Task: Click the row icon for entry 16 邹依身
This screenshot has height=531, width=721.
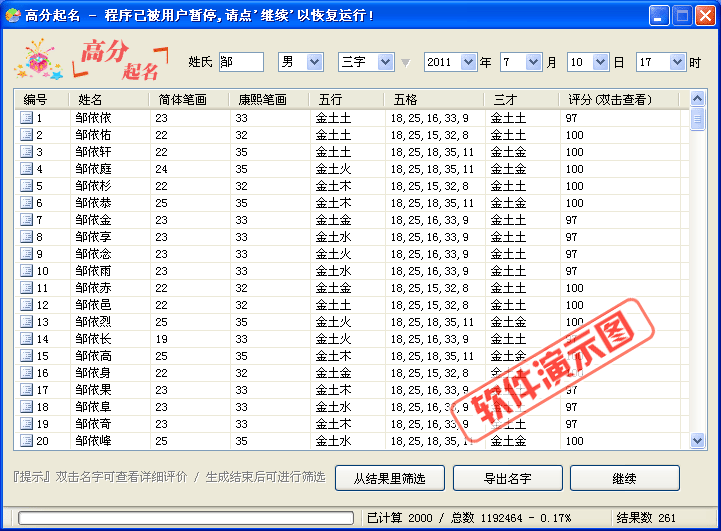Action: [27, 373]
